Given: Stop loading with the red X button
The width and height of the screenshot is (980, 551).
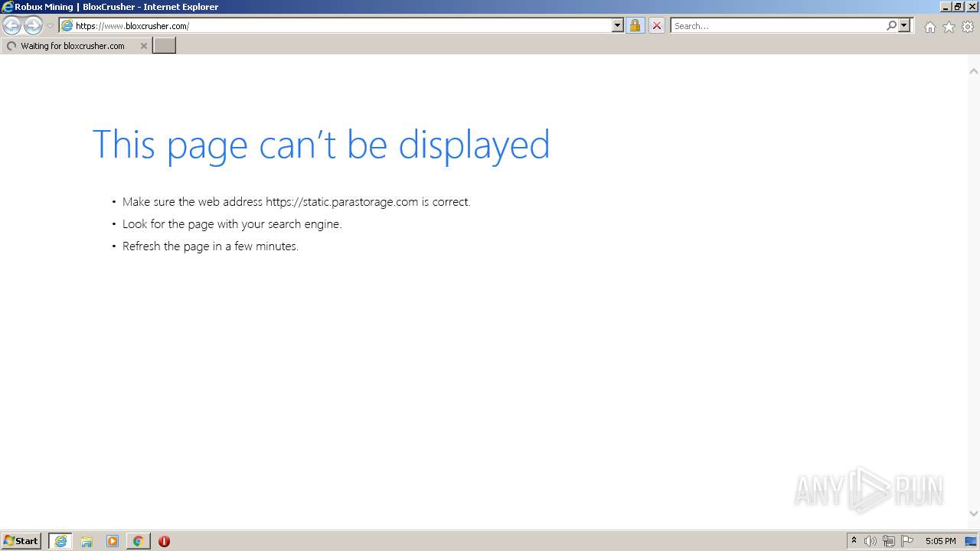Looking at the screenshot, I should (656, 25).
